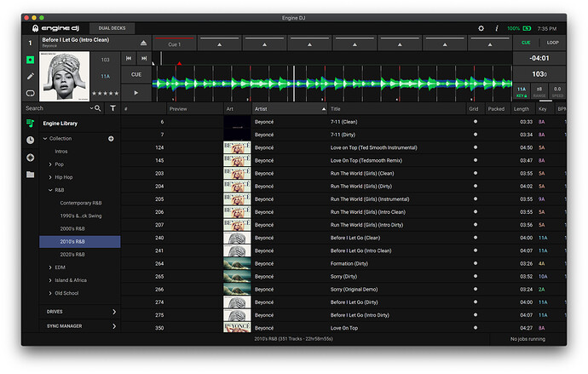Select deck number 1

pyautogui.click(x=31, y=43)
